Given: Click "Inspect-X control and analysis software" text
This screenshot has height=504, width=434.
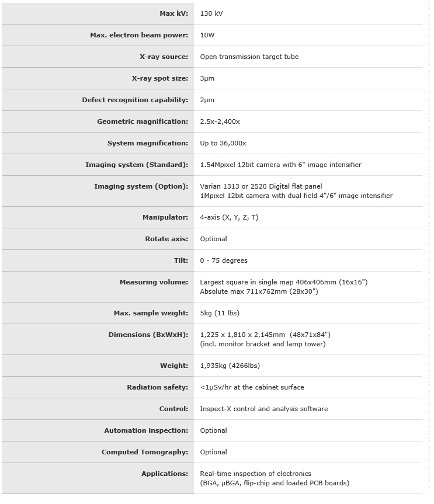Looking at the screenshot, I should 263,409.
